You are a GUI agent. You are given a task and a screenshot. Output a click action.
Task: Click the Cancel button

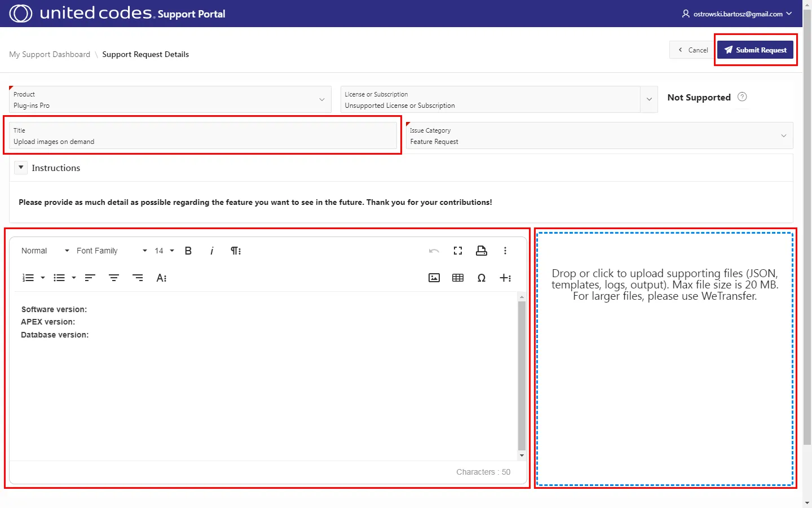pos(692,50)
